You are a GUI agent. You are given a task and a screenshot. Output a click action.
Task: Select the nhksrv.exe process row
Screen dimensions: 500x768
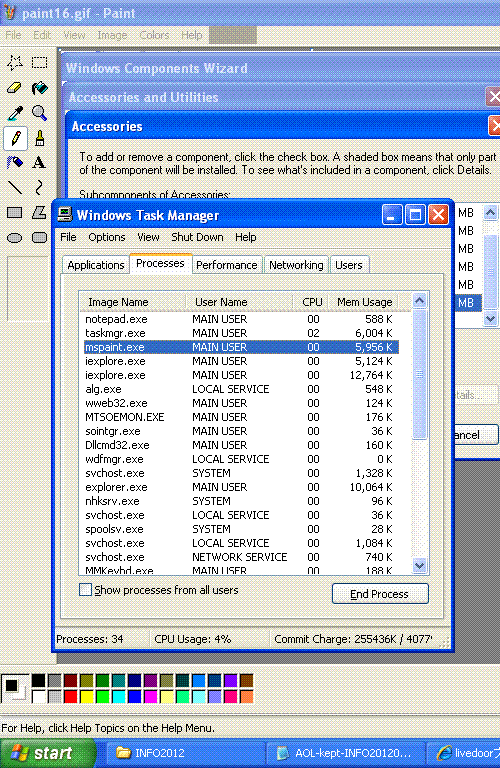(x=241, y=501)
